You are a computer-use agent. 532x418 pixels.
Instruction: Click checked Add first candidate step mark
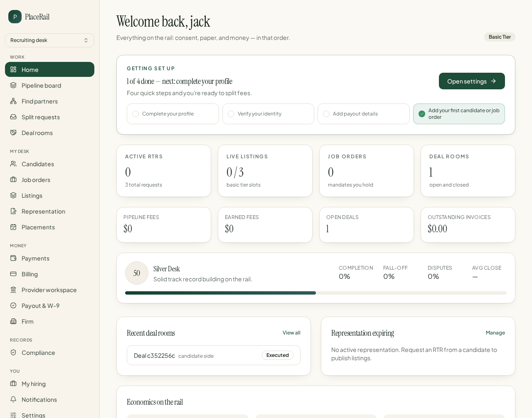(422, 114)
